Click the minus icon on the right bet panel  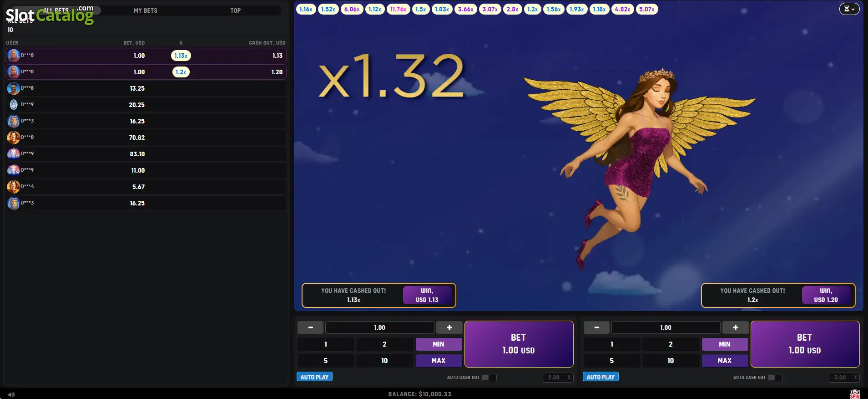tap(596, 327)
